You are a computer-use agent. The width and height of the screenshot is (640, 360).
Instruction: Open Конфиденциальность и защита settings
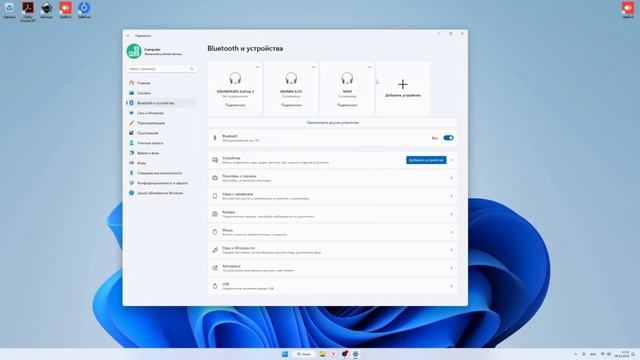[x=161, y=183]
